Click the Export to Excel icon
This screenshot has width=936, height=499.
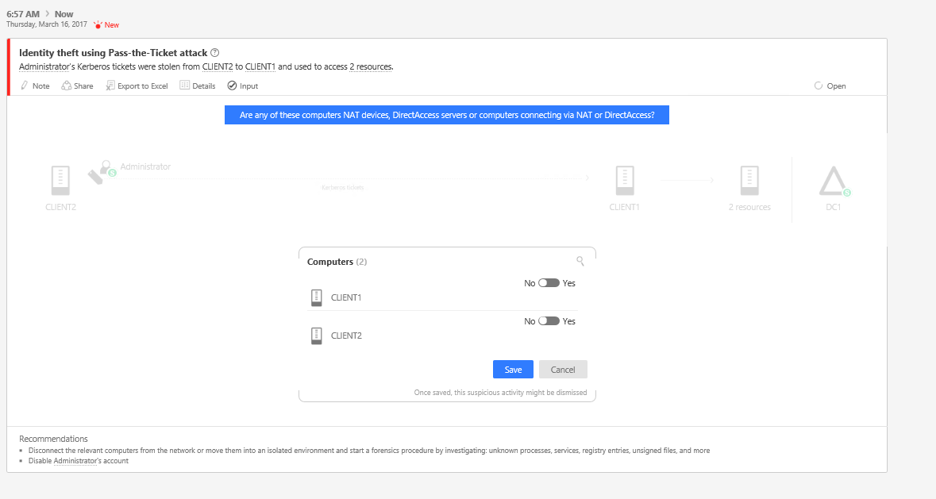(x=110, y=85)
